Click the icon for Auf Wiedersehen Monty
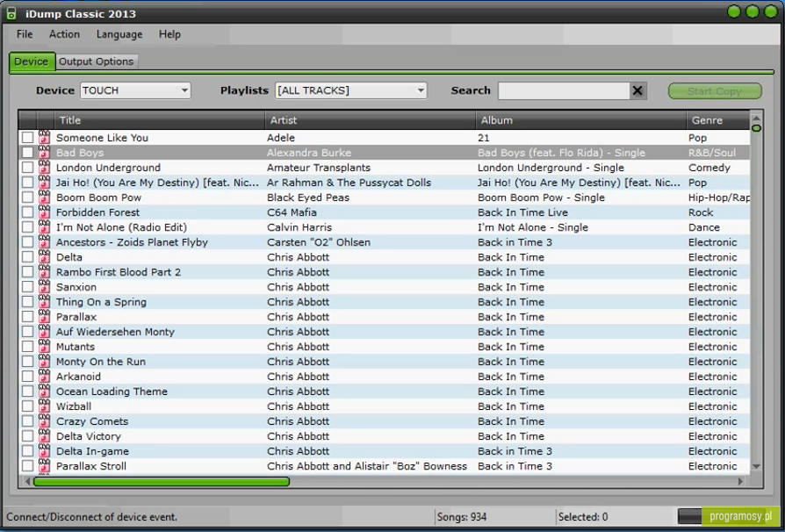Viewport: 785px width, 532px height. pos(45,331)
